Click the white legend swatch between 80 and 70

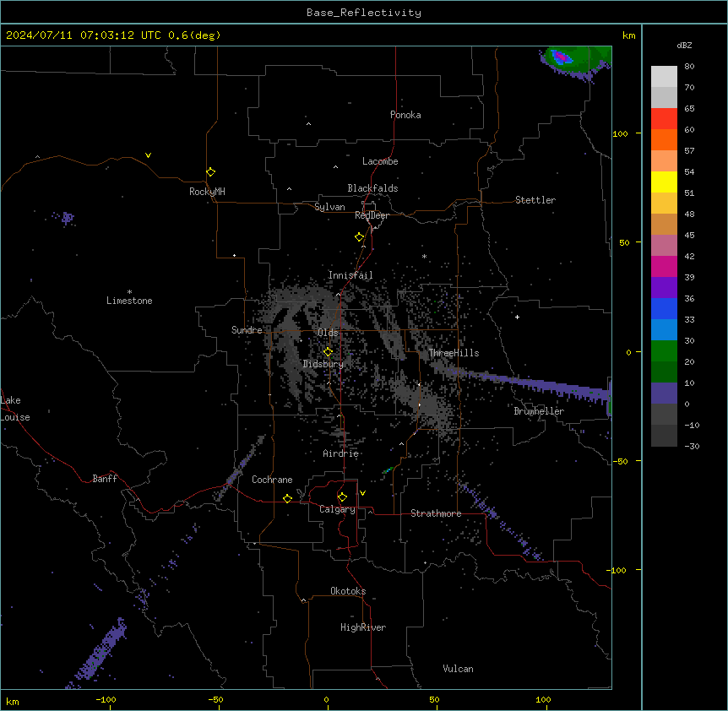(x=664, y=76)
